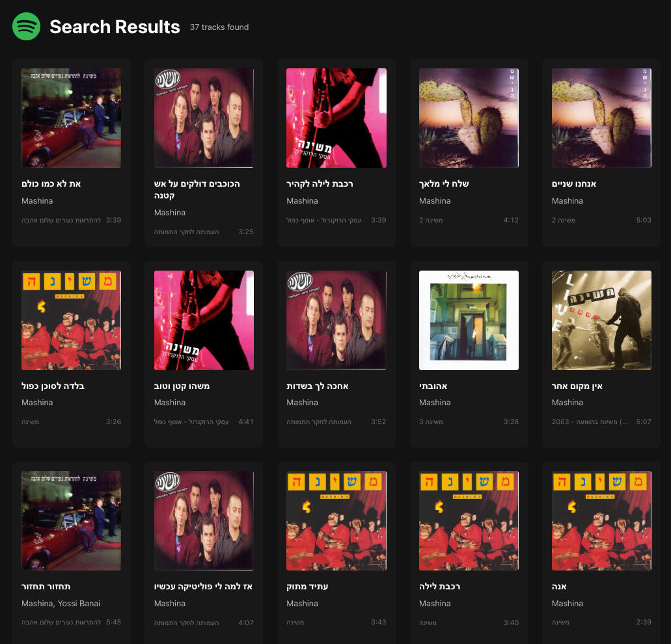Click the 4:12 duration of שלח לי מלאך
This screenshot has height=644, width=671.
511,220
